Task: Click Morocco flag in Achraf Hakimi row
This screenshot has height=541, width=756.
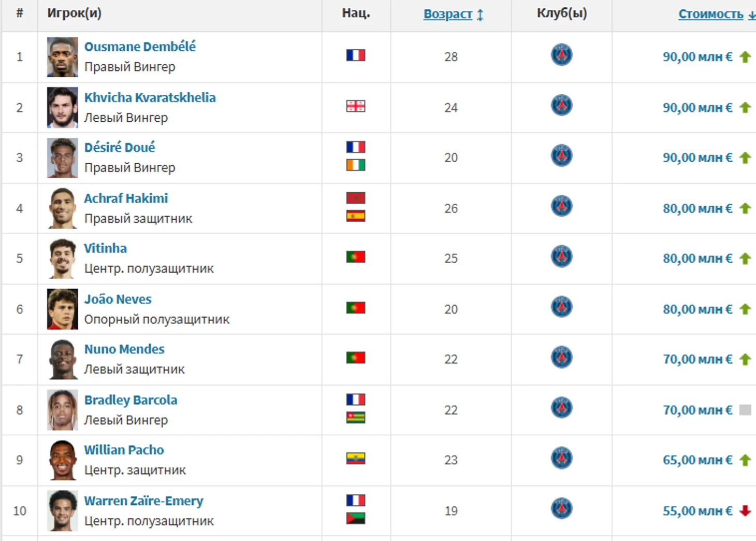Action: pyautogui.click(x=356, y=198)
